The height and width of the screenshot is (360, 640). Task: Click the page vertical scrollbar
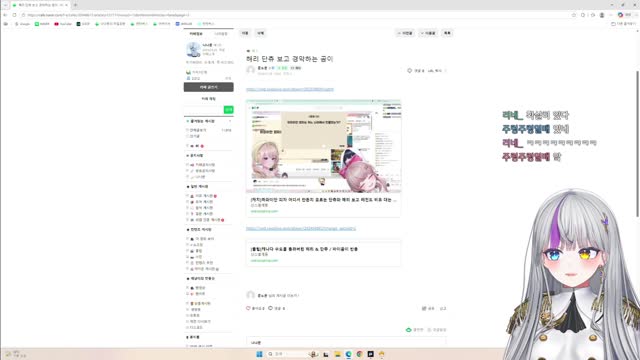click(x=637, y=143)
